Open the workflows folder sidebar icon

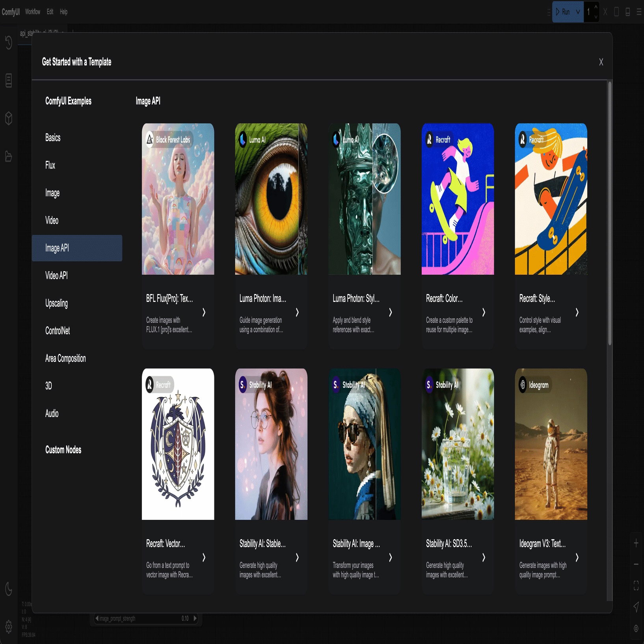(9, 156)
